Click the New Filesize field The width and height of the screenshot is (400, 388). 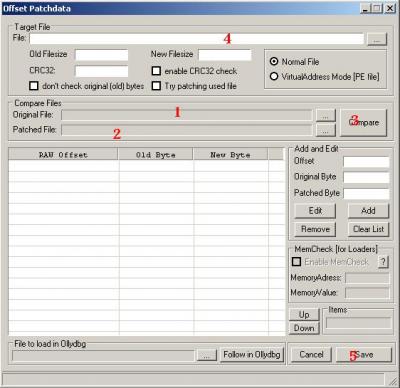pos(225,55)
